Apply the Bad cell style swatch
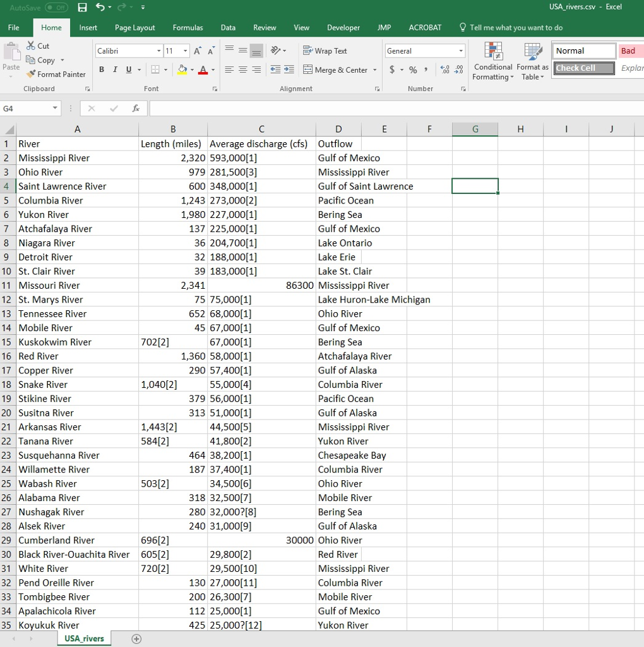 click(x=629, y=51)
